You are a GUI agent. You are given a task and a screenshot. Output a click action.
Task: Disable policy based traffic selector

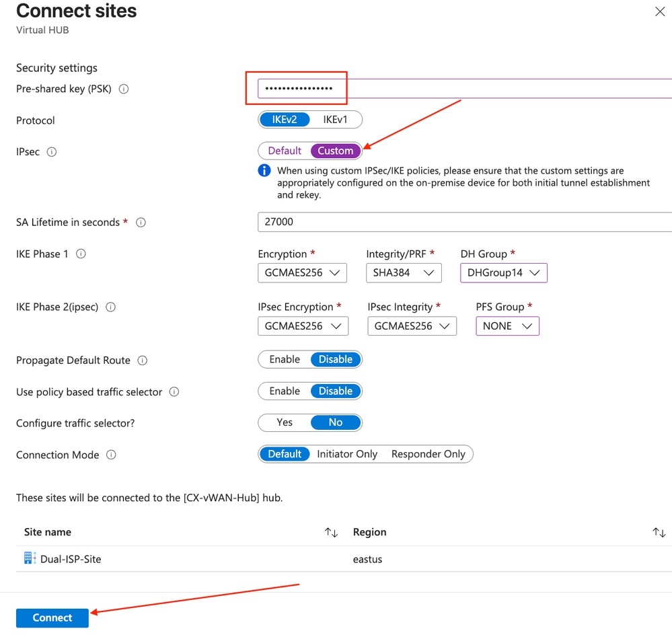point(336,391)
